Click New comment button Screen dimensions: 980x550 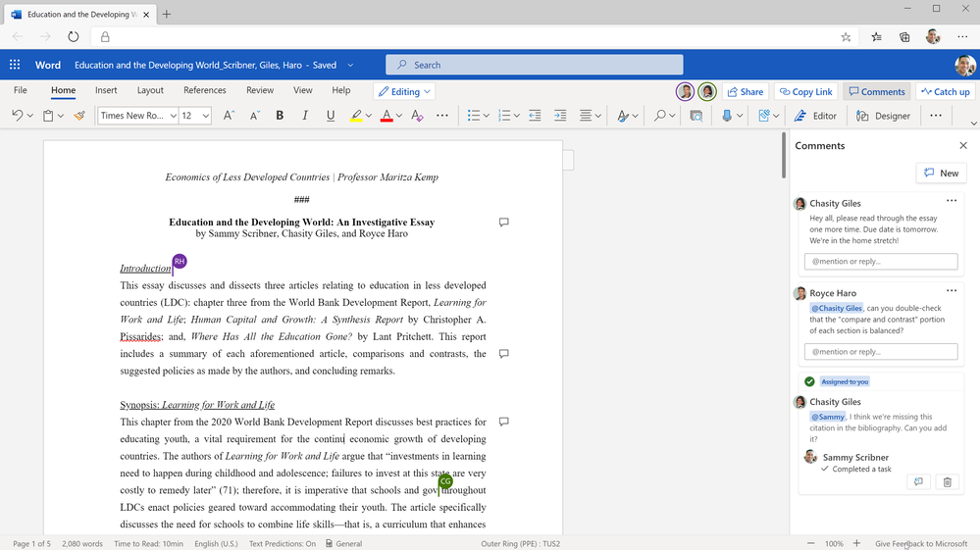coord(940,174)
